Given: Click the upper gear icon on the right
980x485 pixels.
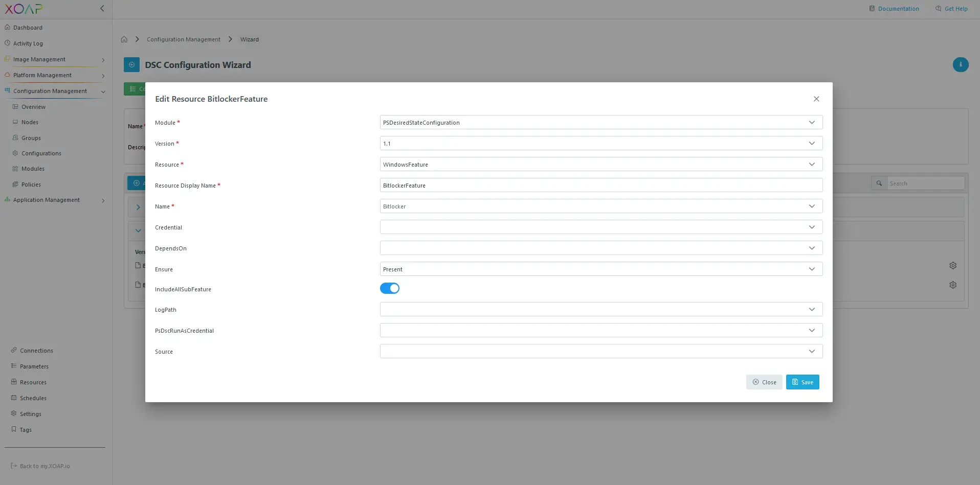Looking at the screenshot, I should (953, 265).
